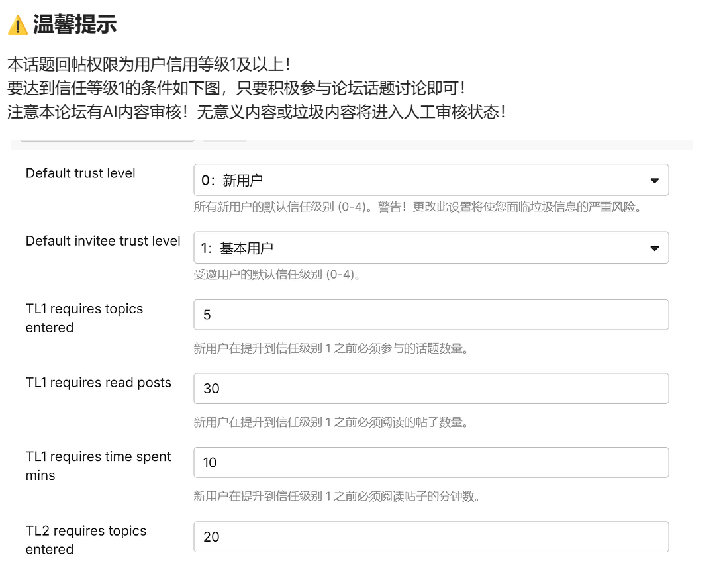Screen dimensions: 721x588
Task: Click the 温馨提示 heading text
Action: coord(75,24)
